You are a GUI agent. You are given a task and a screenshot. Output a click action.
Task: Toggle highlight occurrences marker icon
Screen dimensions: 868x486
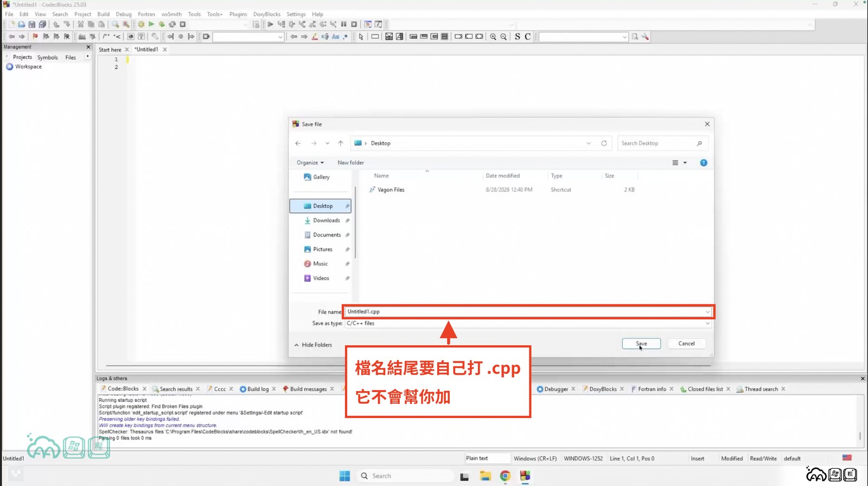tap(315, 37)
